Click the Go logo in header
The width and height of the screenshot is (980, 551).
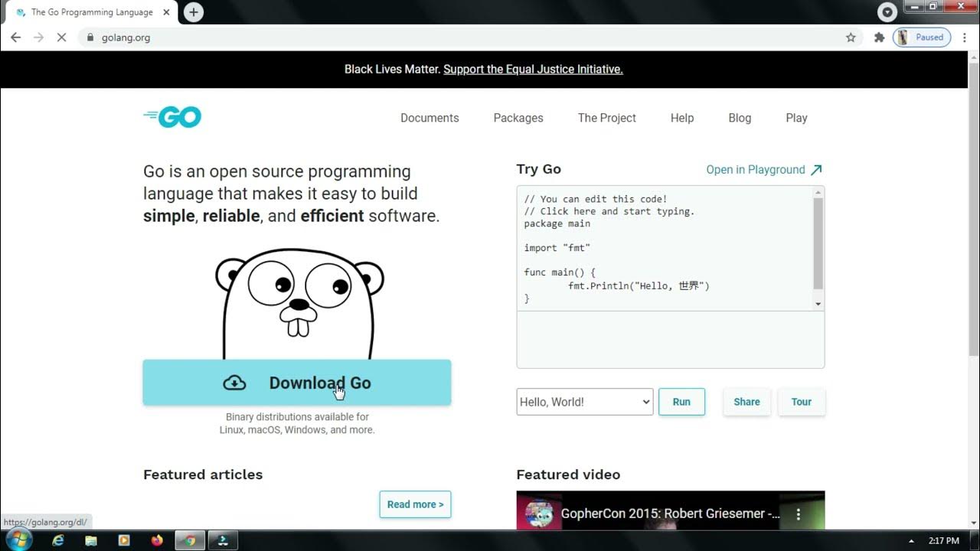[172, 117]
